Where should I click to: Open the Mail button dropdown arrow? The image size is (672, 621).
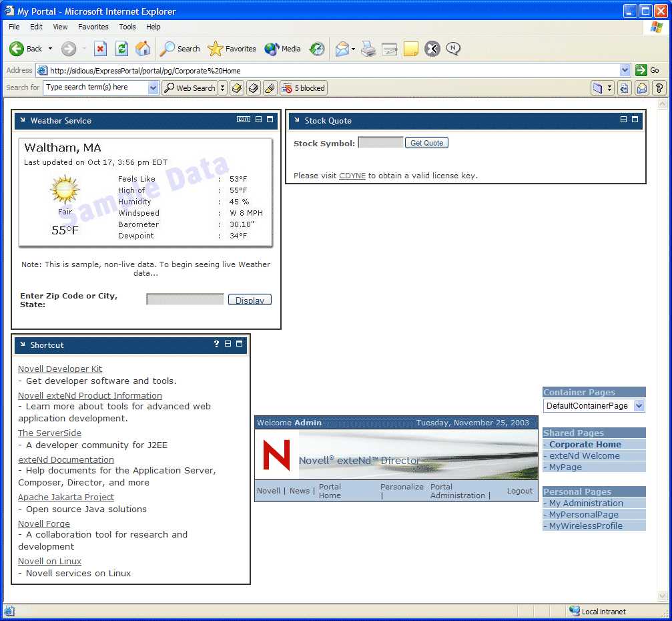pos(353,49)
